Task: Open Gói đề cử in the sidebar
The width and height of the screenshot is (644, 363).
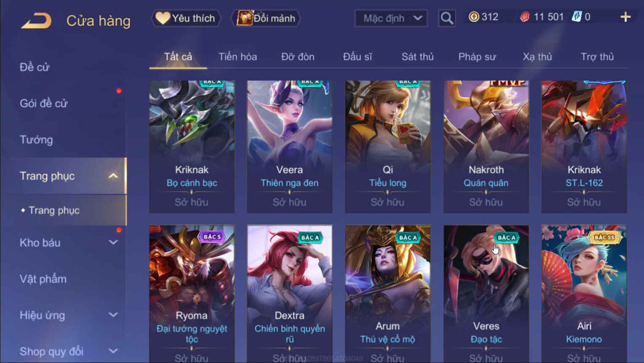Action: (43, 103)
